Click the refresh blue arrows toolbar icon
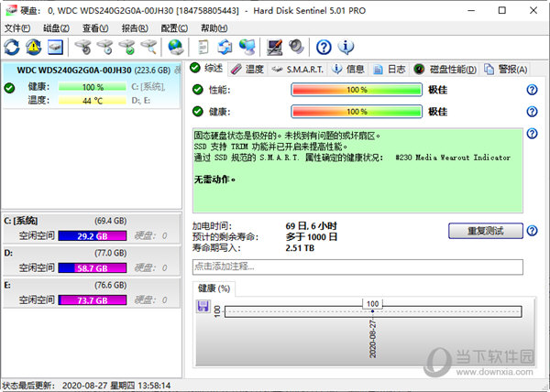This screenshot has height=392, width=550. (12, 47)
